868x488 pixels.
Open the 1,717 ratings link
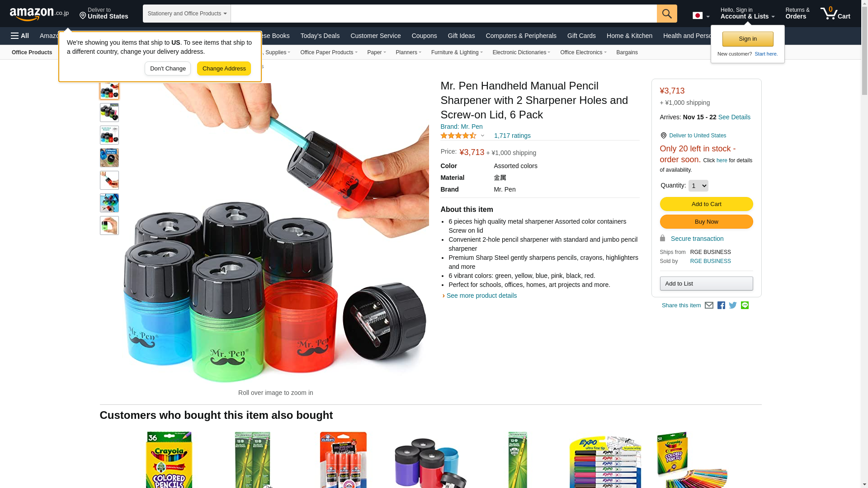[512, 136]
